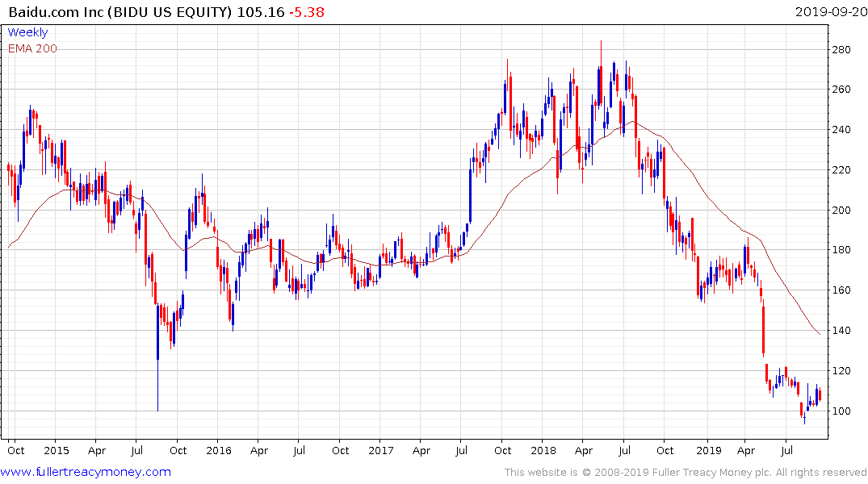This screenshot has height=484, width=868.
Task: Click the 100 price axis label
Action: [841, 411]
